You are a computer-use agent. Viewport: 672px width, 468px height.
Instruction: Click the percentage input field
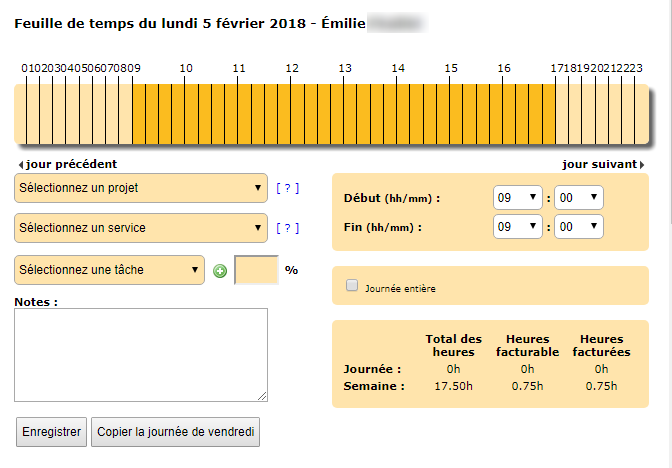pyautogui.click(x=256, y=270)
